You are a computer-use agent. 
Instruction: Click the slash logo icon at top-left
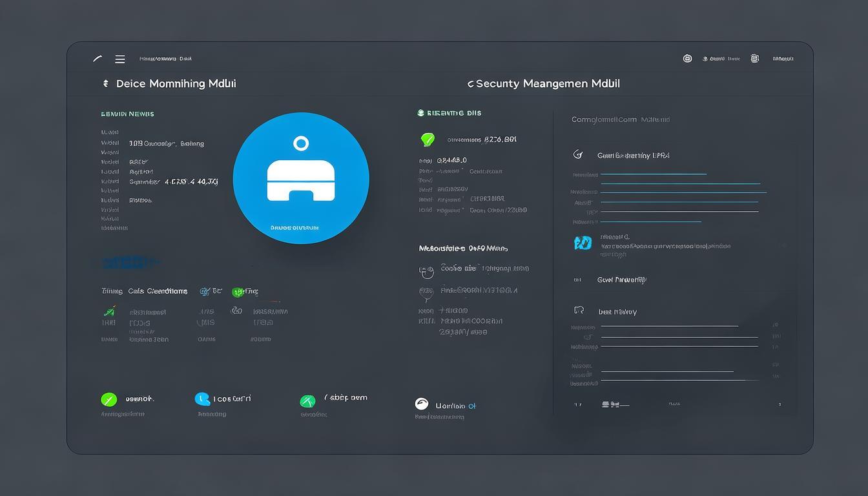(98, 59)
